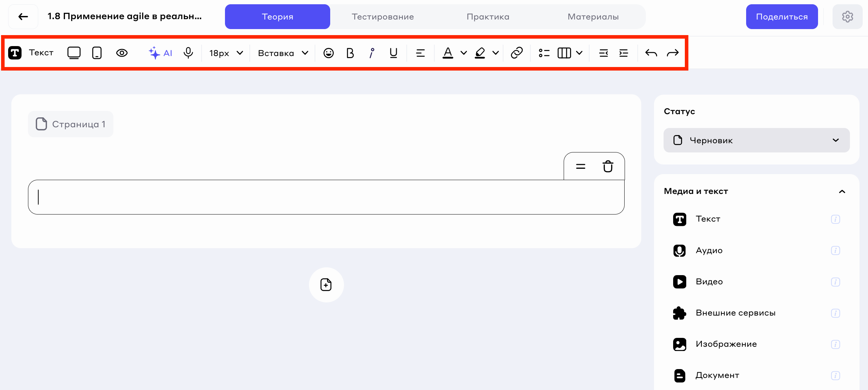The image size is (868, 390).
Task: Open the text color picker
Action: pos(448,53)
